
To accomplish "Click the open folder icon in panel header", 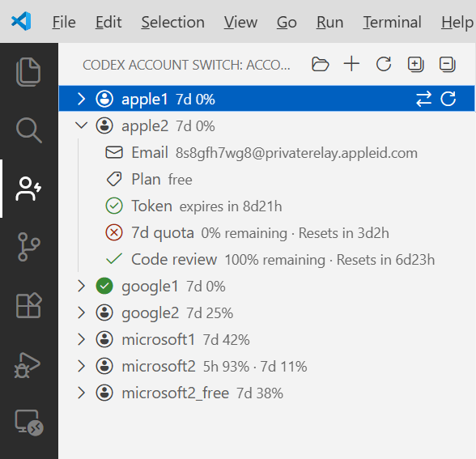I will coord(320,65).
